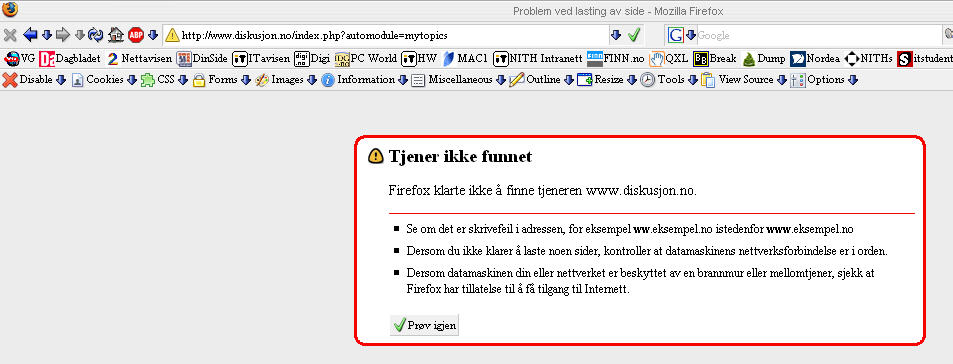The width and height of the screenshot is (953, 364).
Task: Open the QXL bookmark
Action: pyautogui.click(x=669, y=59)
